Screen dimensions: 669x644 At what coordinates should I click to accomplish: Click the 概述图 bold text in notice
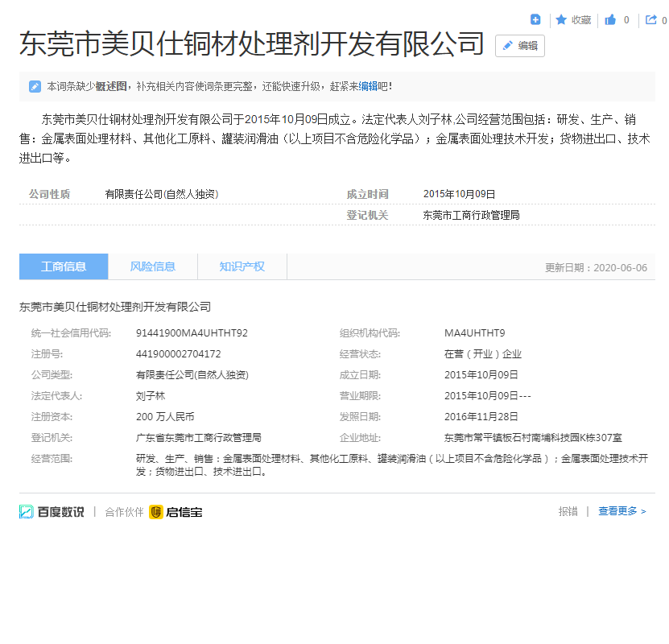click(x=111, y=86)
